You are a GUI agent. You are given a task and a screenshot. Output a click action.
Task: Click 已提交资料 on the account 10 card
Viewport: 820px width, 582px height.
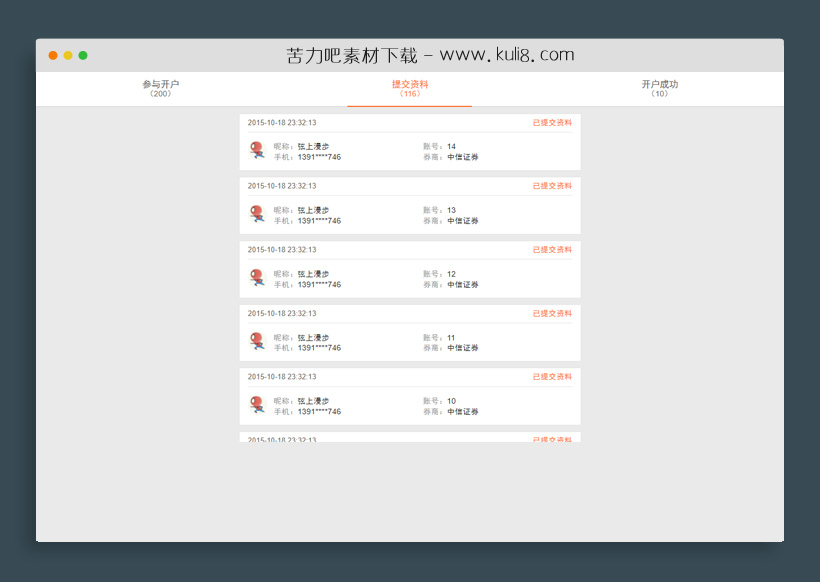coord(551,376)
